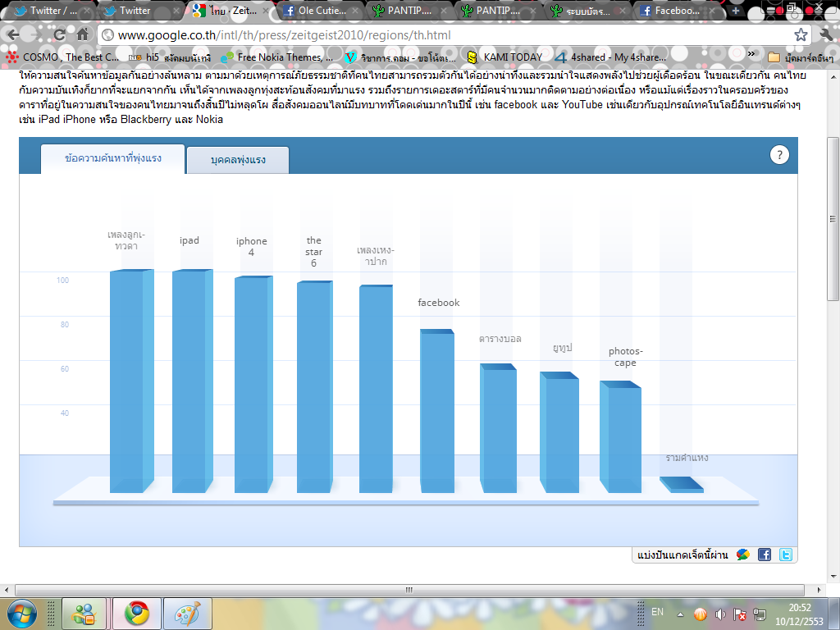This screenshot has height=630, width=840.
Task: Open Windows Live Messenger from the taskbar
Action: 84,614
